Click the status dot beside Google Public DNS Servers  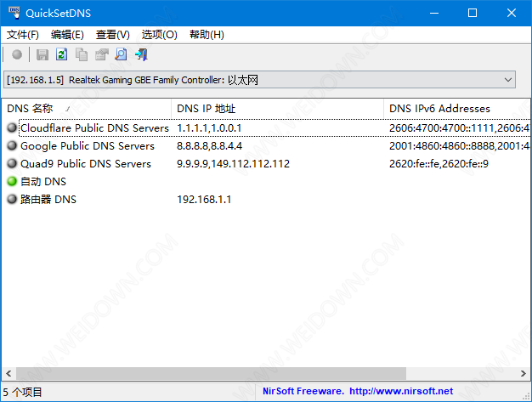click(12, 146)
